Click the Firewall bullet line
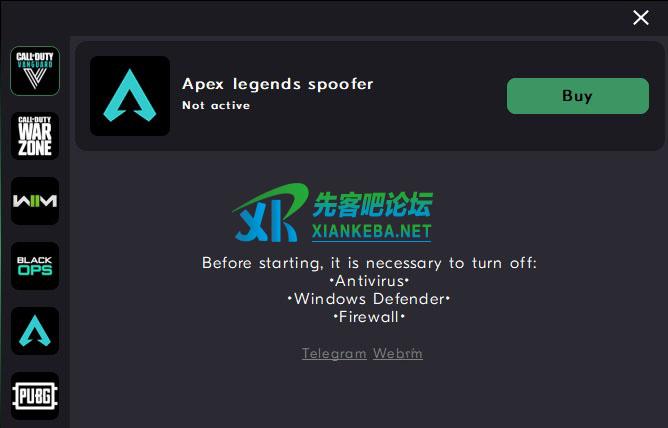The height and width of the screenshot is (428, 668). coord(369,317)
